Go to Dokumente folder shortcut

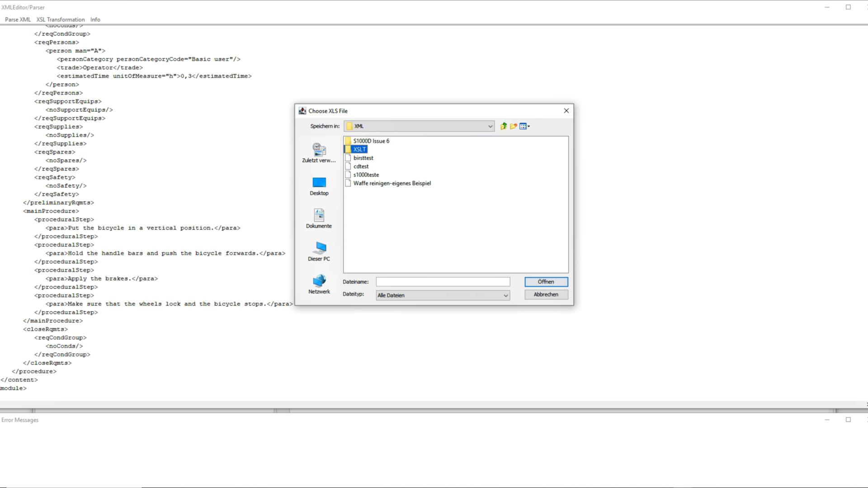pos(319,219)
